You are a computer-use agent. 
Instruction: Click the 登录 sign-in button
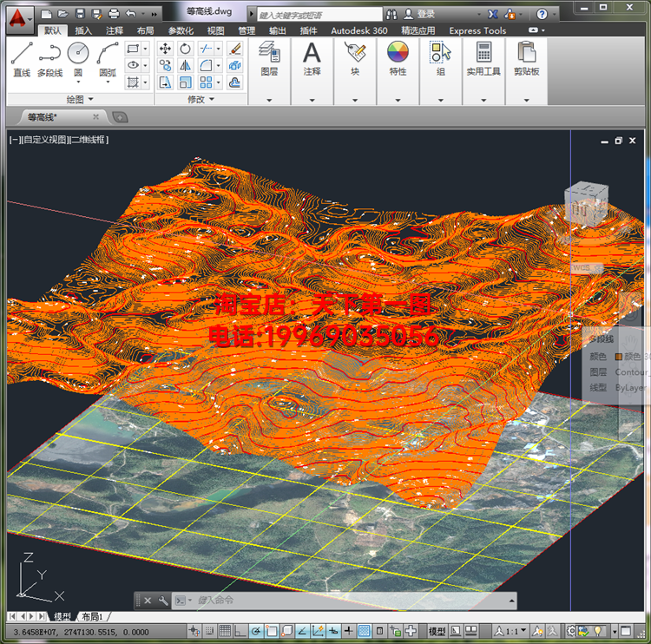pos(420,14)
